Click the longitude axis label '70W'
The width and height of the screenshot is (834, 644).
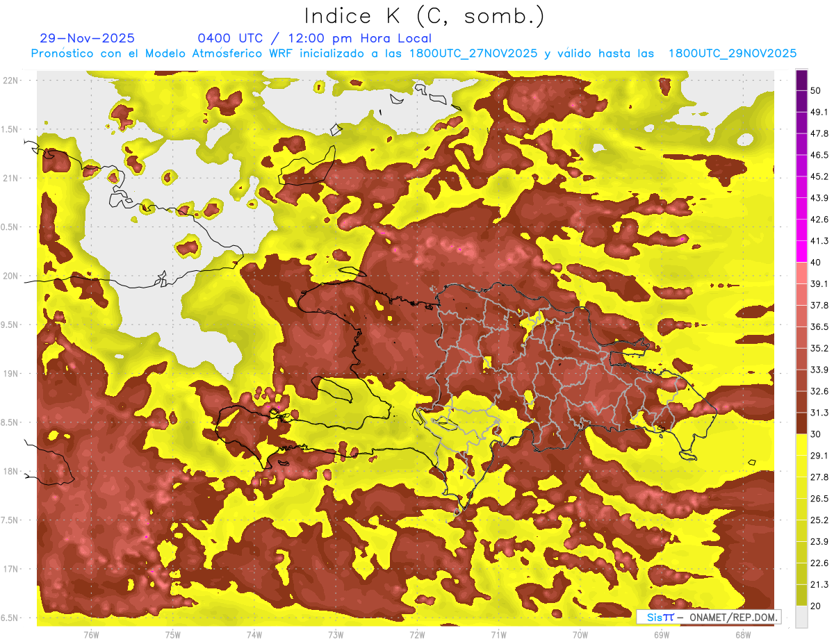(580, 634)
